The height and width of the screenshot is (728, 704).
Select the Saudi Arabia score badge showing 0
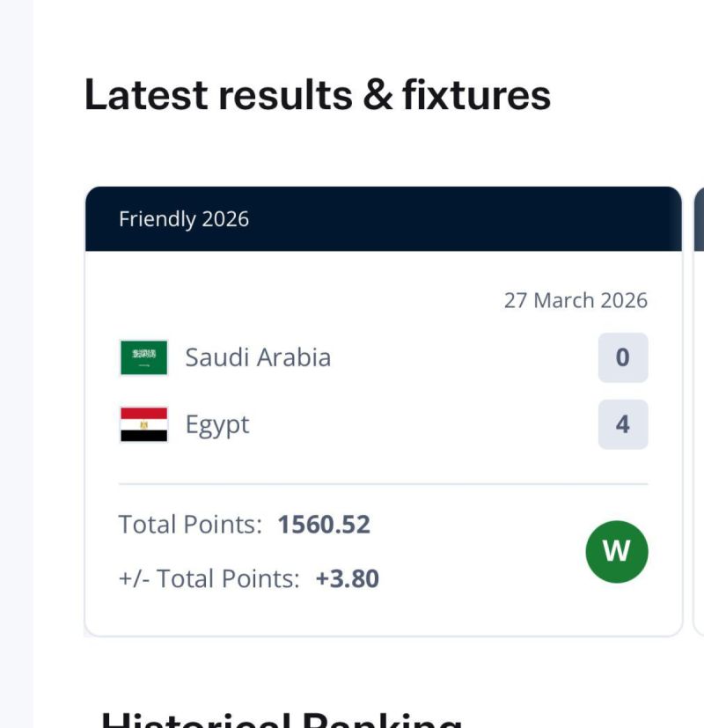[x=622, y=357]
